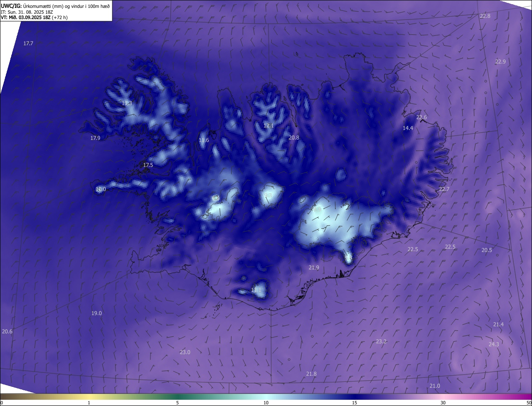
Task: Click the colour scale tick labelled 50
Action: 529,403
